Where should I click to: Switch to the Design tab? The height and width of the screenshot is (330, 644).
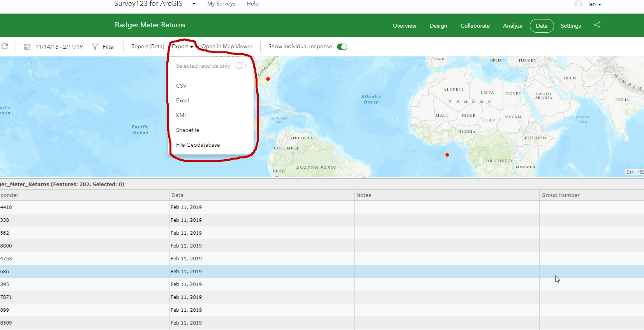coord(438,26)
